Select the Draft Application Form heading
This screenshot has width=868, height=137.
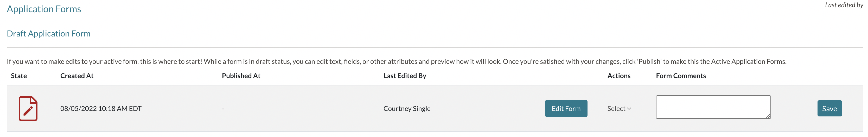tap(48, 33)
